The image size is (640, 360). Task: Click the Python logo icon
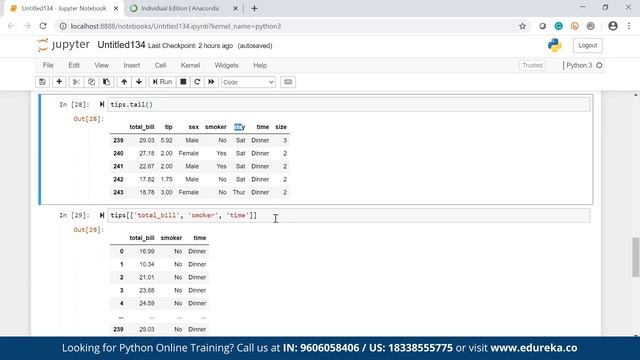pos(555,45)
